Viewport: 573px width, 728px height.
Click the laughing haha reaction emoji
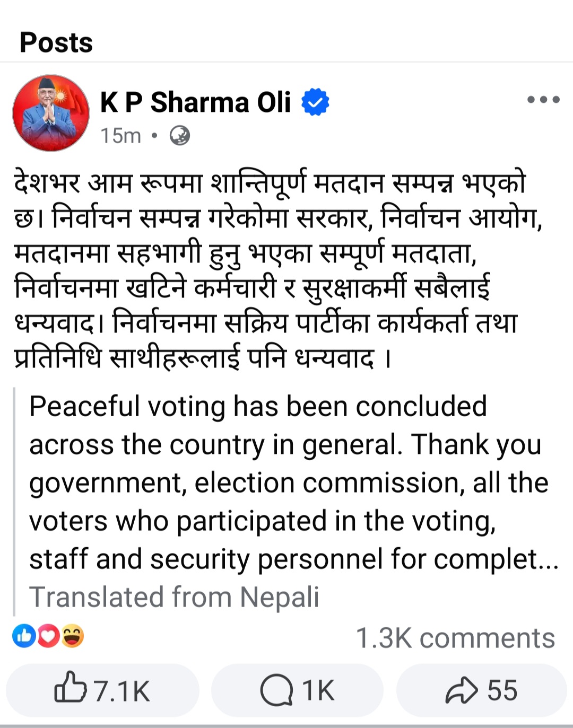73,636
